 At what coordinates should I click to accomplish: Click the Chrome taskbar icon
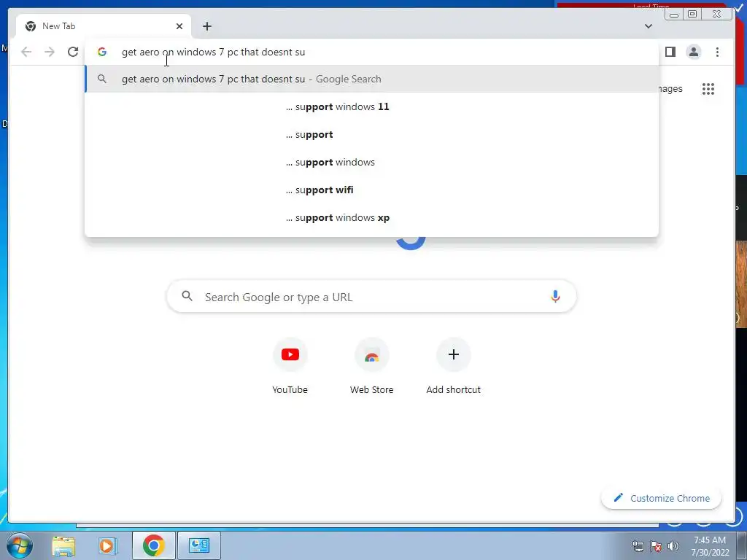coord(153,545)
